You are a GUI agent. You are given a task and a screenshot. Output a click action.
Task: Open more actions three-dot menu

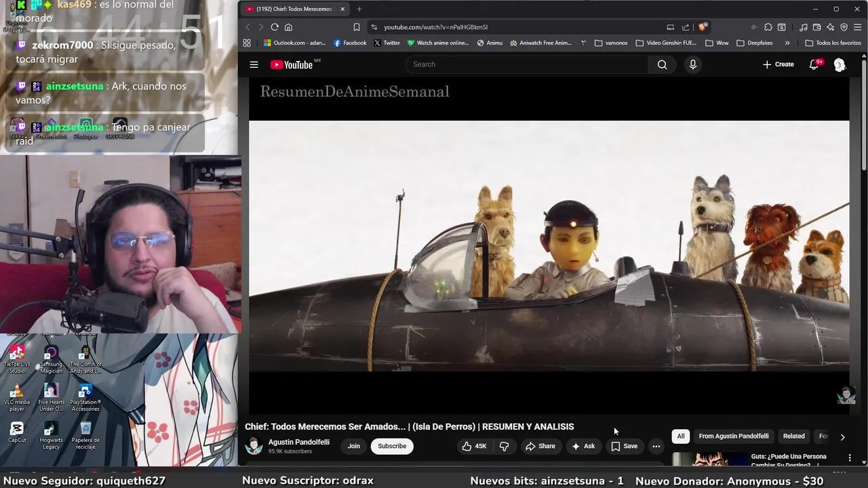[656, 446]
